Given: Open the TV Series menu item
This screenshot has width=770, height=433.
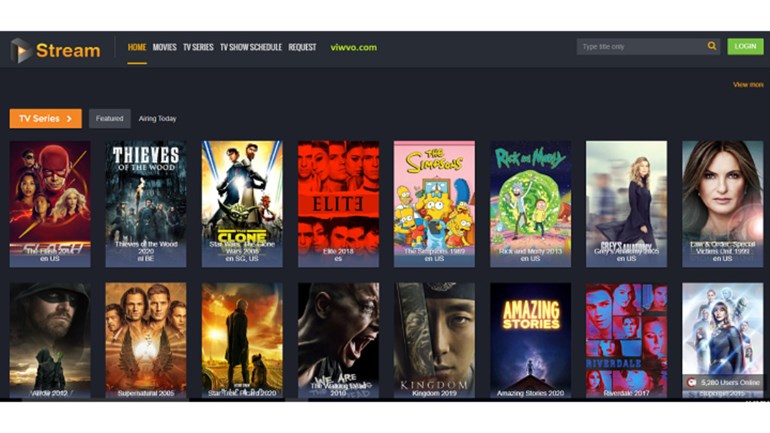Looking at the screenshot, I should click(198, 47).
